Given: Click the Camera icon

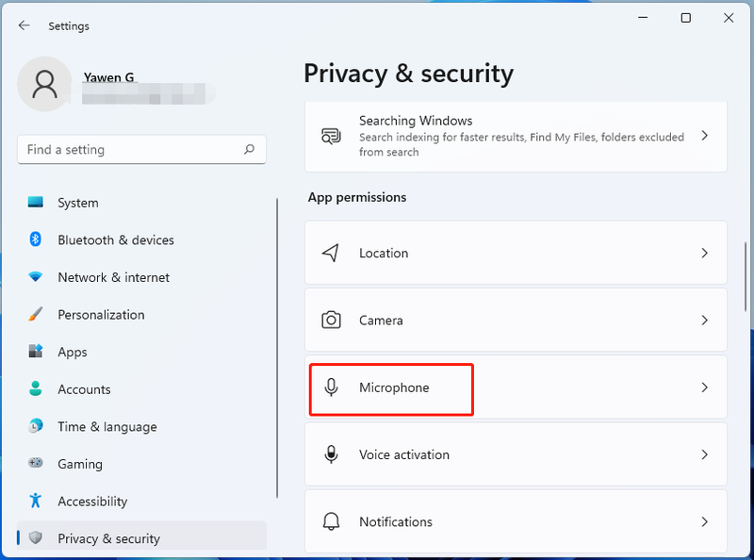Looking at the screenshot, I should coord(331,320).
